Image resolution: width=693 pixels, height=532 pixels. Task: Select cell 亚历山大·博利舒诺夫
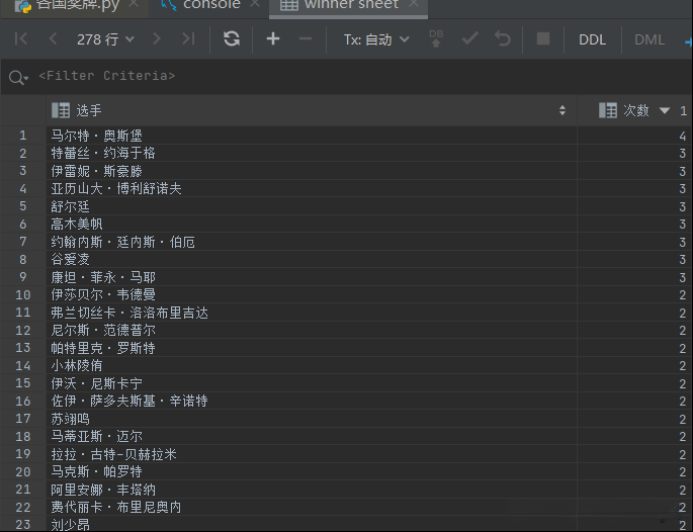pyautogui.click(x=312, y=188)
